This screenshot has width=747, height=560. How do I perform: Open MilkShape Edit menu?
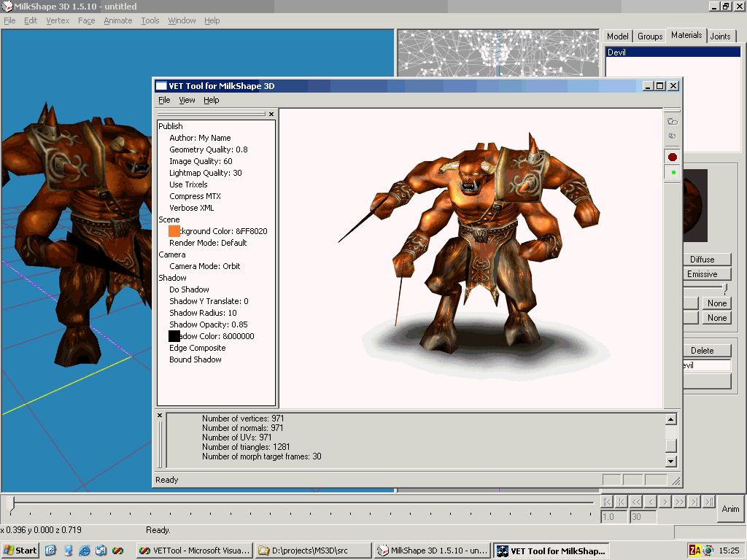[x=31, y=20]
